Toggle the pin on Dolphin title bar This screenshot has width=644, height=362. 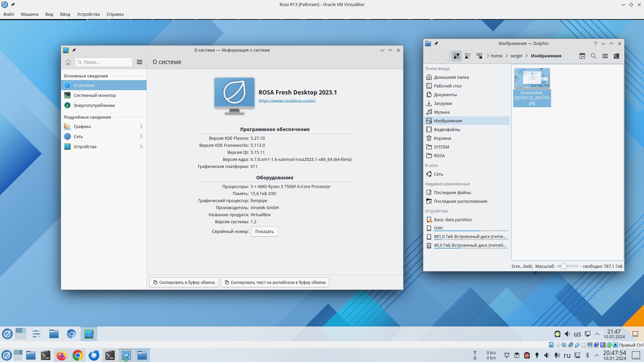click(436, 44)
